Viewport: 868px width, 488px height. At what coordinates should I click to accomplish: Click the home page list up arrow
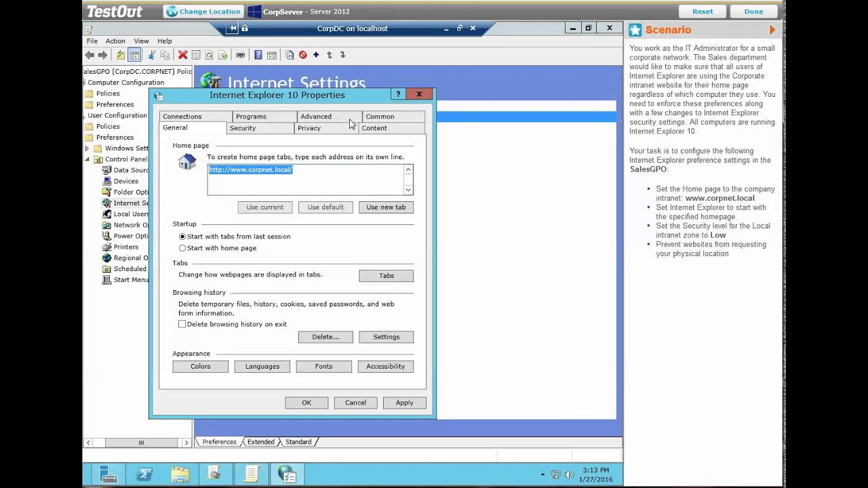pos(408,170)
